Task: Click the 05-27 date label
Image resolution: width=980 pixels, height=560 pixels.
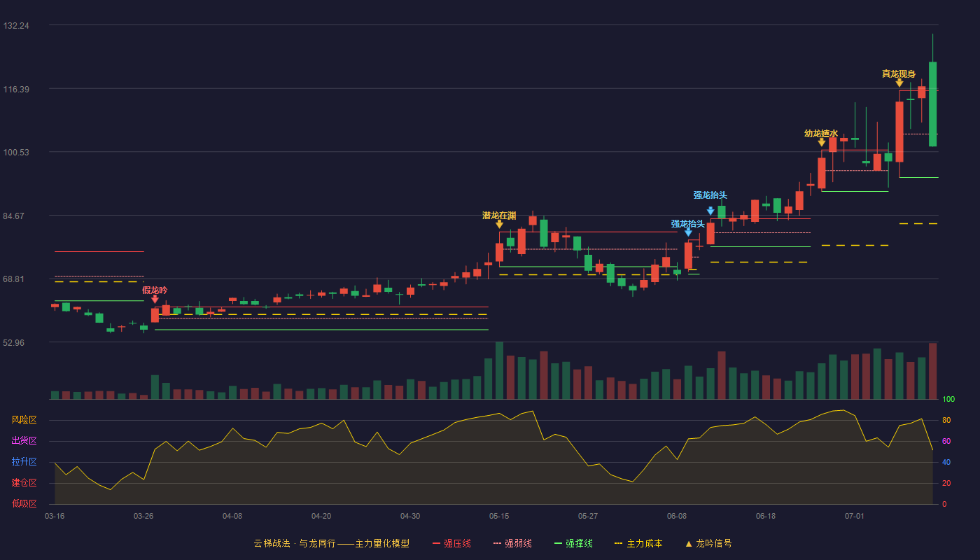Action: (x=588, y=516)
